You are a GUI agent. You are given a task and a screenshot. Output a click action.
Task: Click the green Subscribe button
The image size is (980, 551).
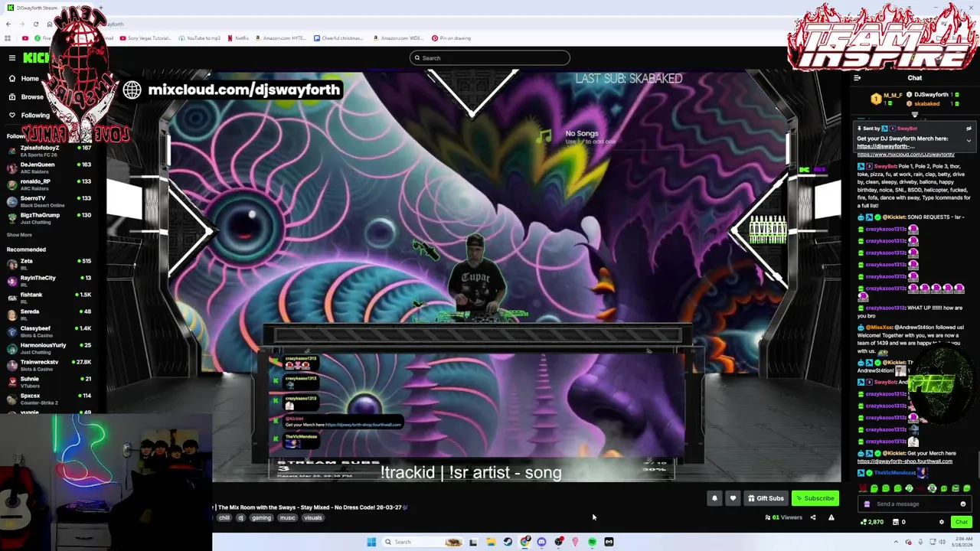coord(815,498)
